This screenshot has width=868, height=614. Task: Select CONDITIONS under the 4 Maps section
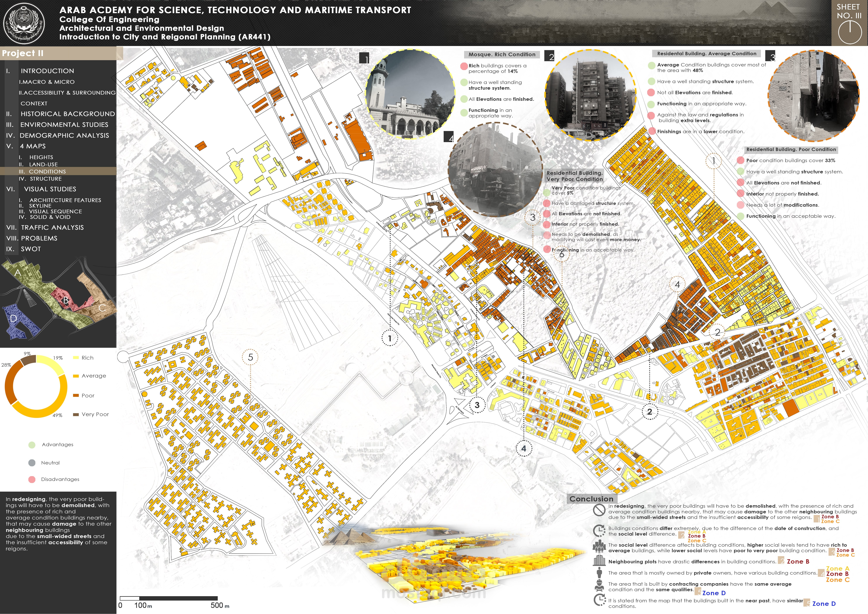(47, 171)
